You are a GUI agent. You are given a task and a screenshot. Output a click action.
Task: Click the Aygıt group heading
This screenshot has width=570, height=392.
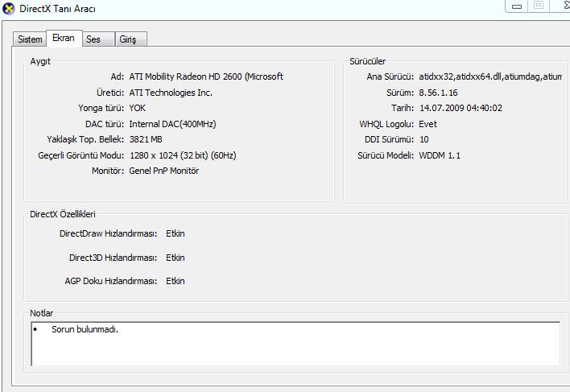pos(40,61)
